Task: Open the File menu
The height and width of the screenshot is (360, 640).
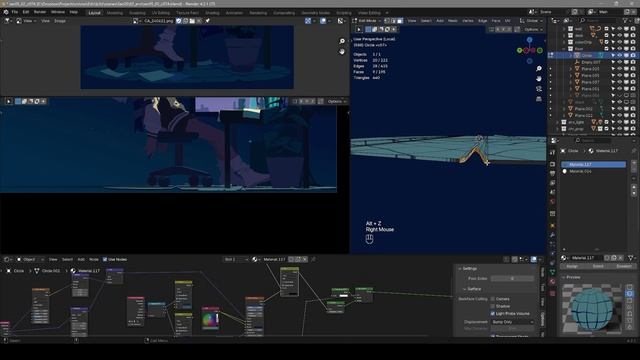Action: [x=15, y=12]
